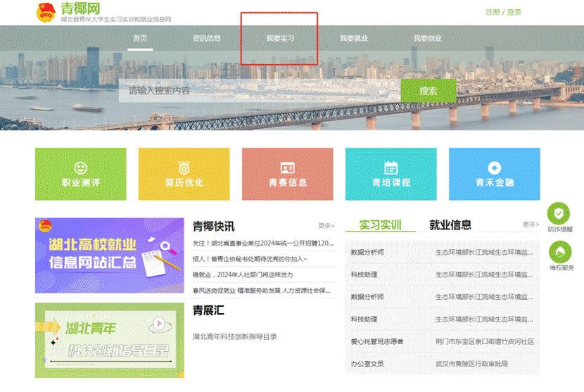Click the green 搜索 button
The image size is (584, 392).
[429, 91]
